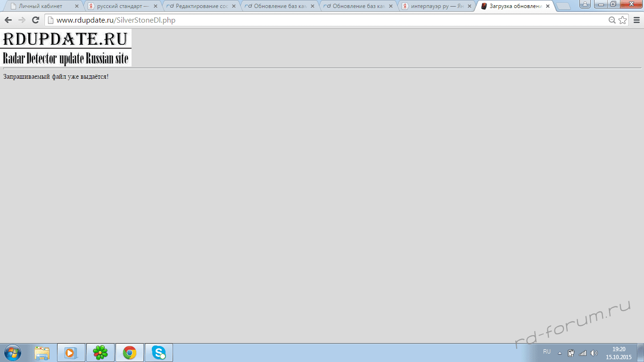The image size is (644, 362).
Task: Click the safely remove hardware tray icon
Action: point(571,353)
